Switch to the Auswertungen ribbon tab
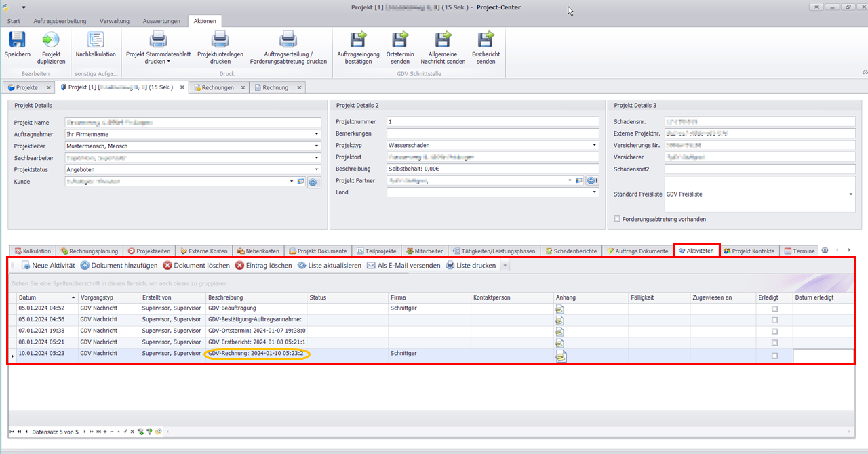Screen dimensions: 868x454 click(160, 21)
